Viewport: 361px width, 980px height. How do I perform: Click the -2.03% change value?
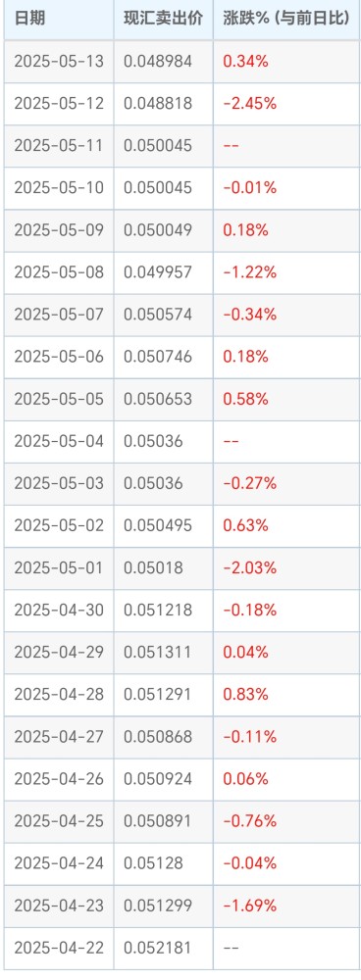[249, 567]
